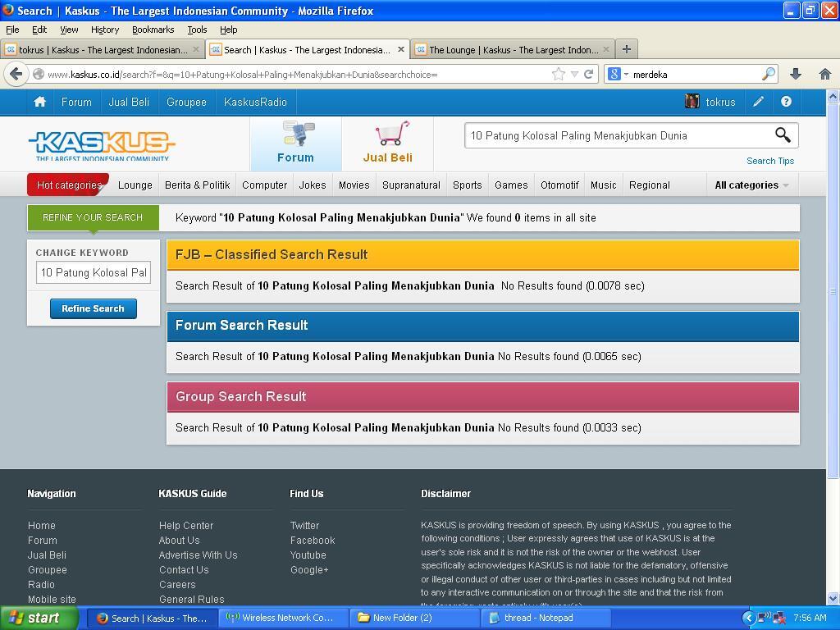Open the Bookmarks menu

click(x=153, y=30)
